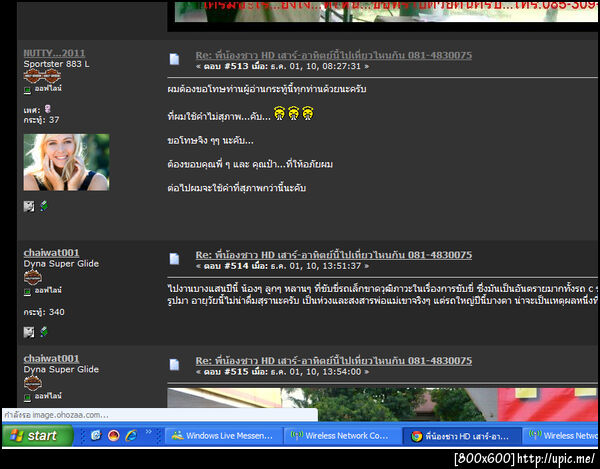View profile icon under chaiwat001 reply #514
Image resolution: width=600 pixels, height=469 pixels.
pyautogui.click(x=29, y=332)
